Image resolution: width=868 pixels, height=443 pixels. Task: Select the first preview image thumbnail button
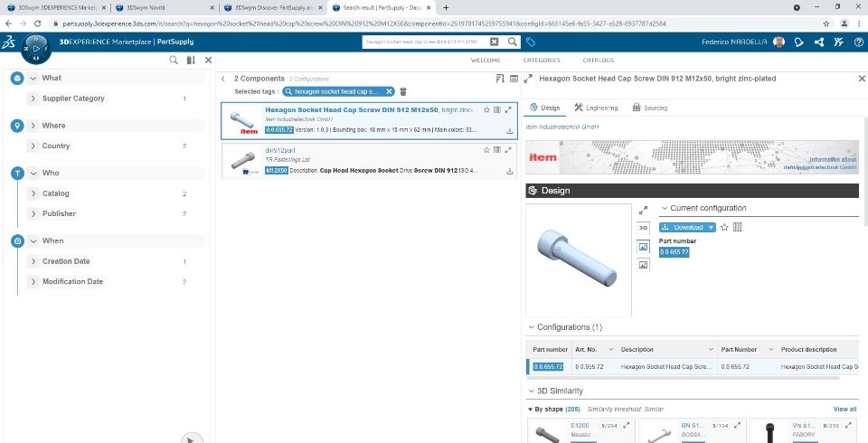tap(643, 247)
